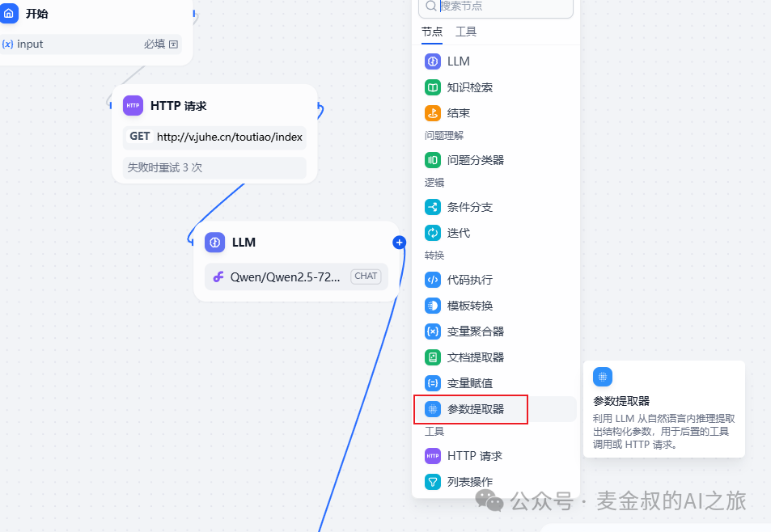Image resolution: width=771 pixels, height=532 pixels.
Task: Add a 代码执行 node
Action: pyautogui.click(x=496, y=280)
